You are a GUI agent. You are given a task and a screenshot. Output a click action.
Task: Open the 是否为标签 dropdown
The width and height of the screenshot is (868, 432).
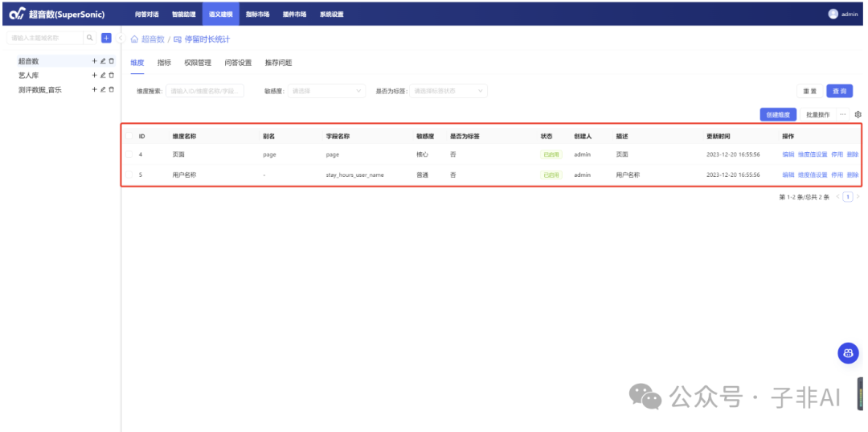[x=448, y=91]
